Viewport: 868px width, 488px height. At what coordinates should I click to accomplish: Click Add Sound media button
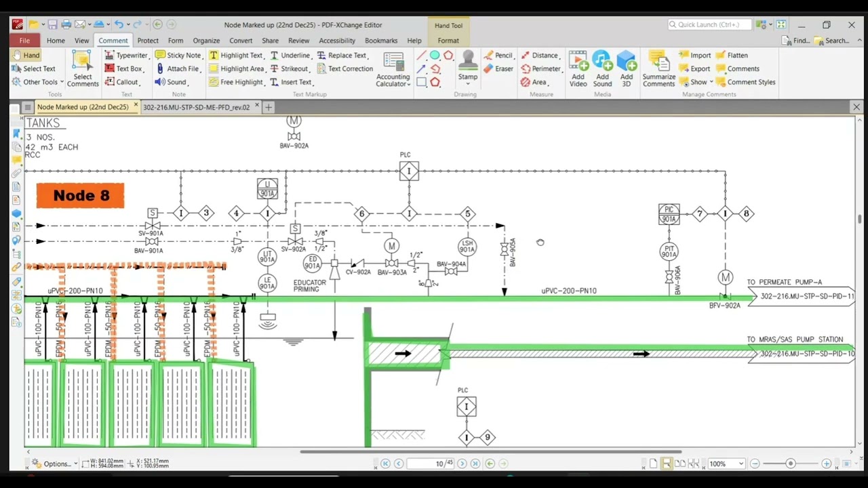coord(602,69)
